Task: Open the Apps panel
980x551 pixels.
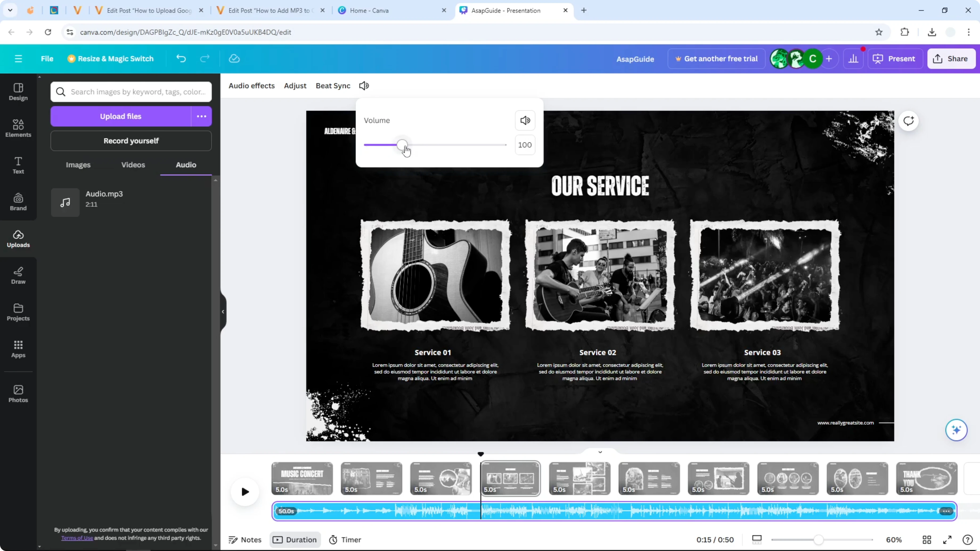Action: [x=18, y=349]
